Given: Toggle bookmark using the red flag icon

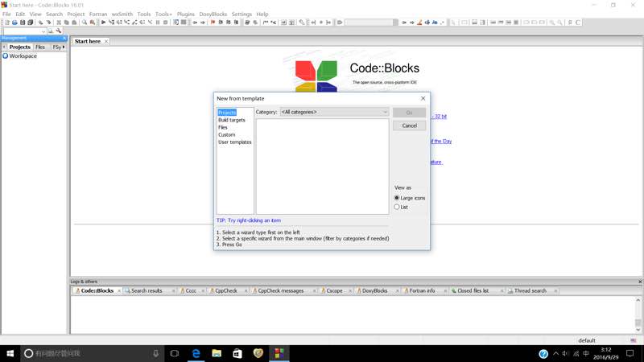Looking at the screenshot, I should tap(213, 23).
